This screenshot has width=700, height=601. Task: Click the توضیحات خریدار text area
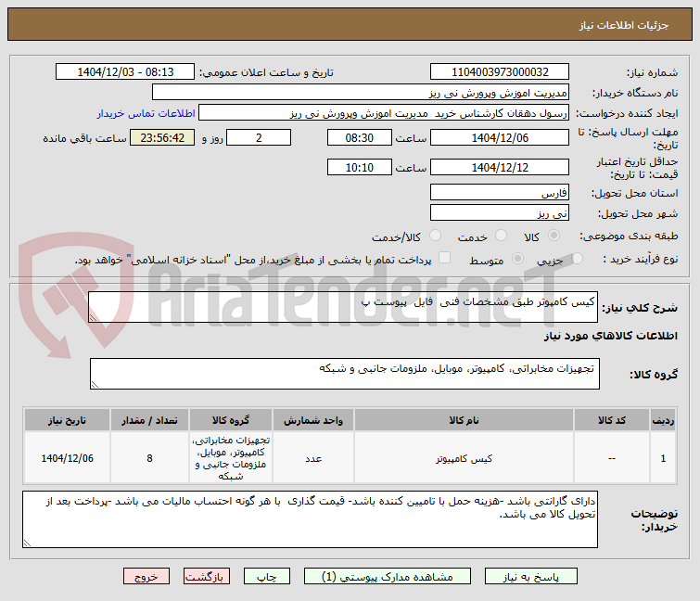pos(310,519)
